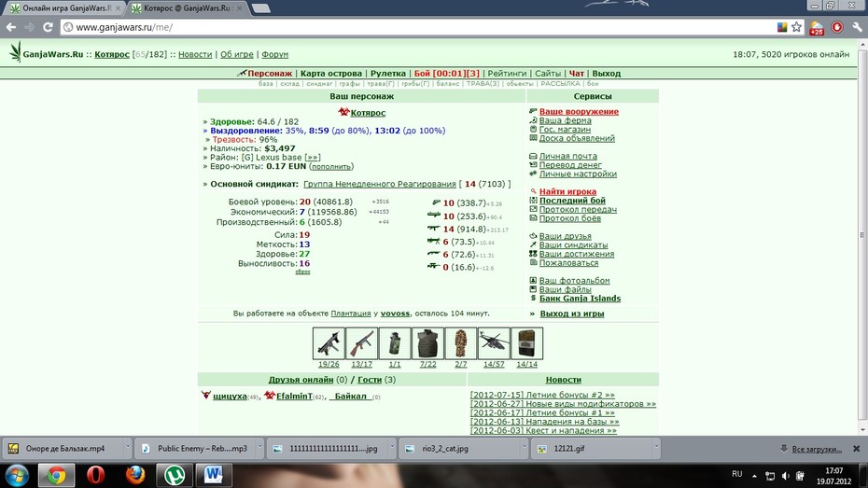This screenshot has width=868, height=488.
Task: Expand options for 1111111111.jpg download
Action: pyautogui.click(x=391, y=448)
